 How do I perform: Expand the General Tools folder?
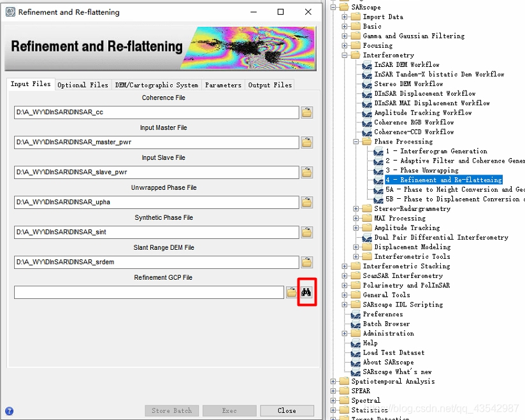345,295
